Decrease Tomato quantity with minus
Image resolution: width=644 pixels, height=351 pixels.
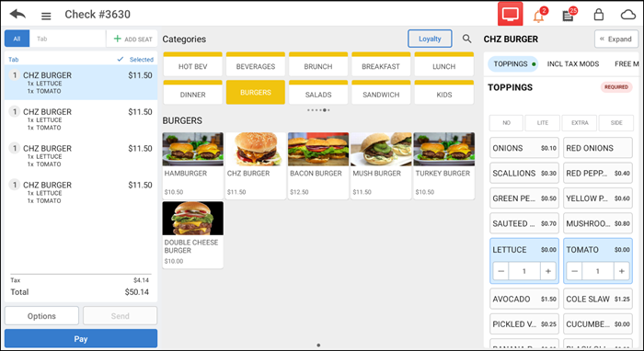tap(574, 271)
